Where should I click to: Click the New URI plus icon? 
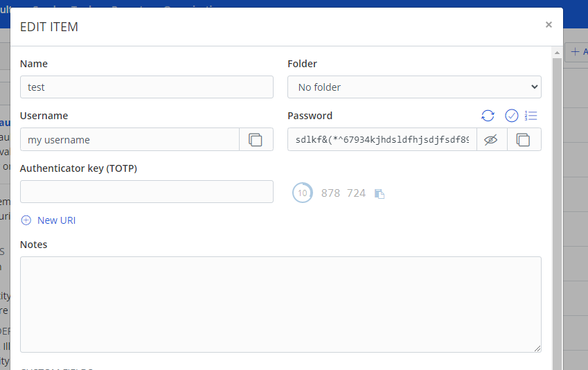point(26,220)
